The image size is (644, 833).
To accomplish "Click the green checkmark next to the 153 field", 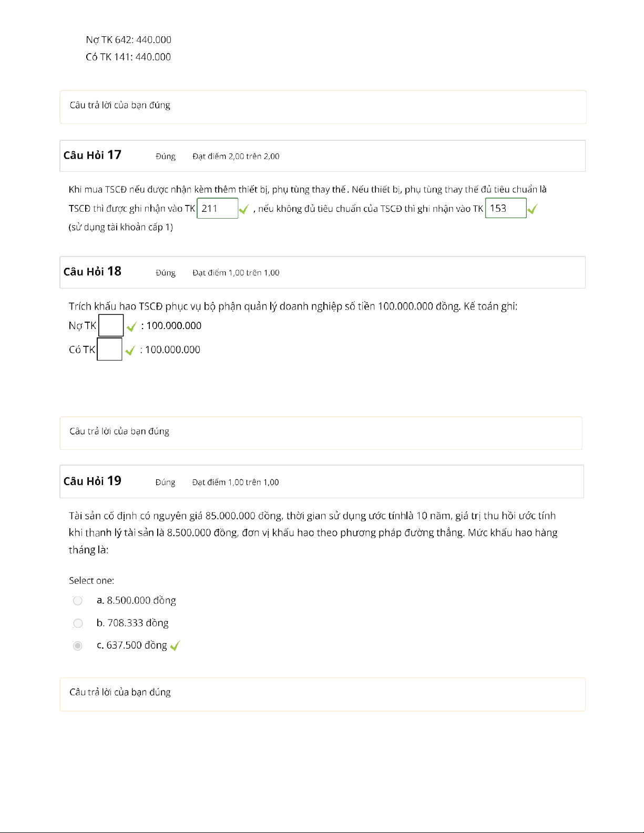I will point(532,209).
